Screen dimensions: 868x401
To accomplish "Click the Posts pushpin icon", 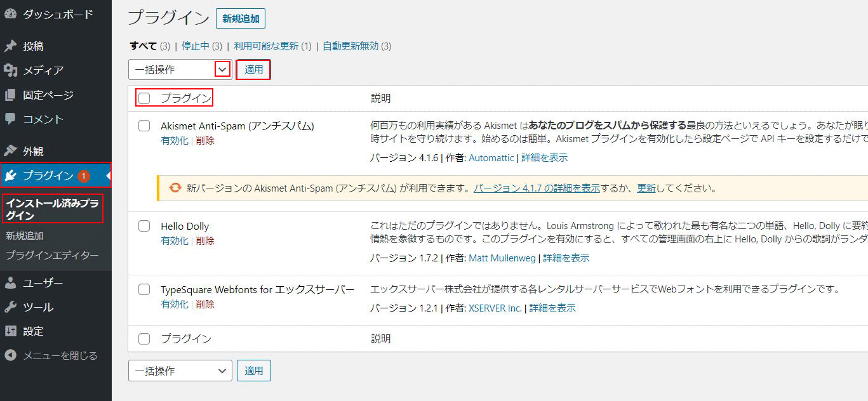I will 10,46.
